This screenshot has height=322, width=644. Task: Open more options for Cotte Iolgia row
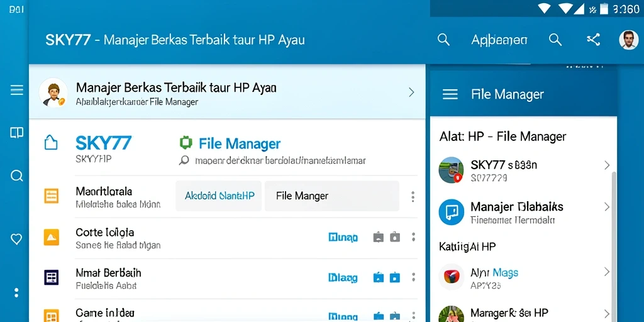click(413, 237)
